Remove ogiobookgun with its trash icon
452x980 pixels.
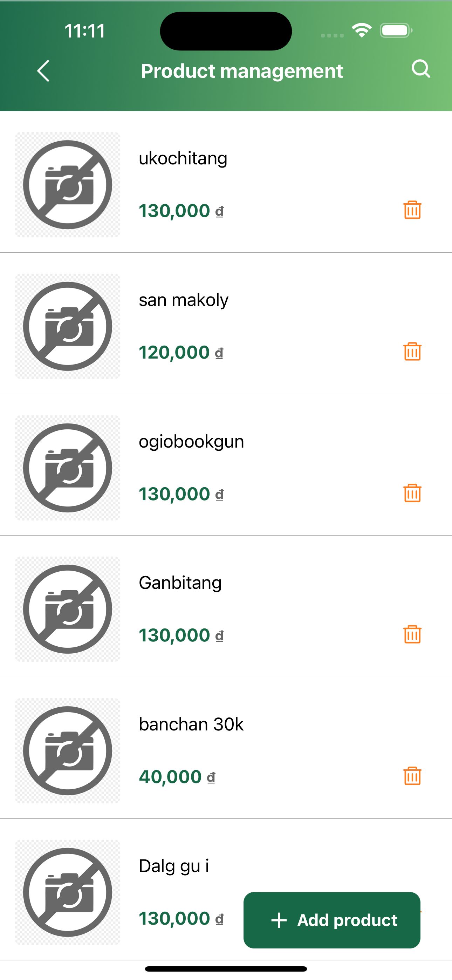pyautogui.click(x=412, y=493)
